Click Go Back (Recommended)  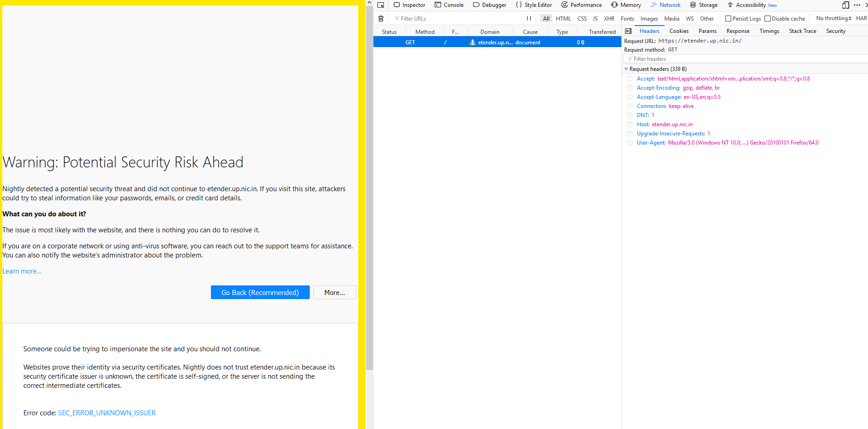point(260,292)
